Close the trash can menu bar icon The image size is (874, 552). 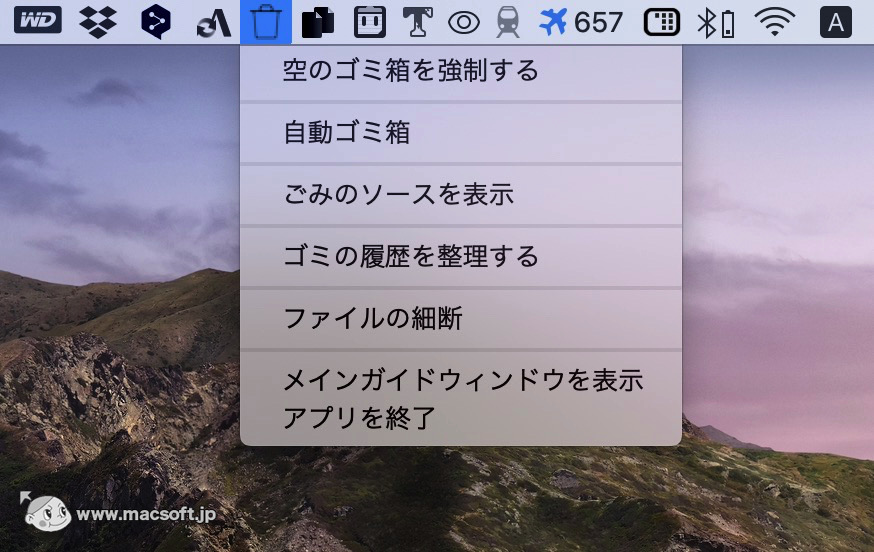266,22
